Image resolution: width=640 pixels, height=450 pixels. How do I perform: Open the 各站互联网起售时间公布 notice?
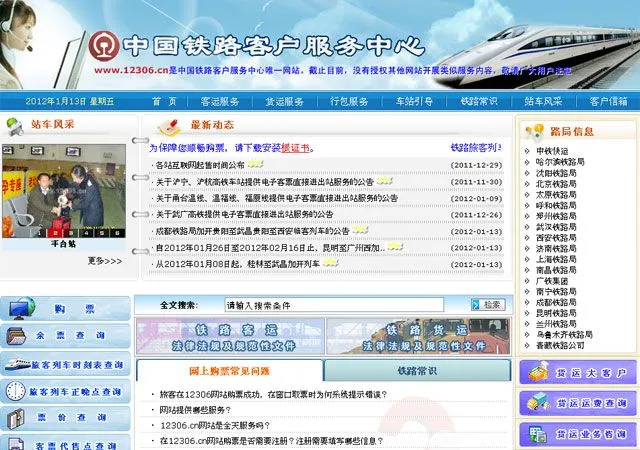[x=200, y=165]
